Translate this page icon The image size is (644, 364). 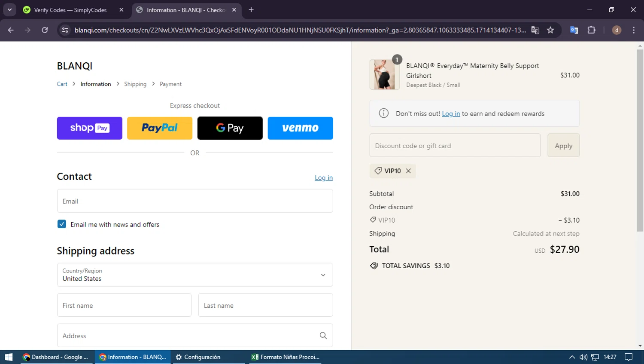(x=535, y=30)
